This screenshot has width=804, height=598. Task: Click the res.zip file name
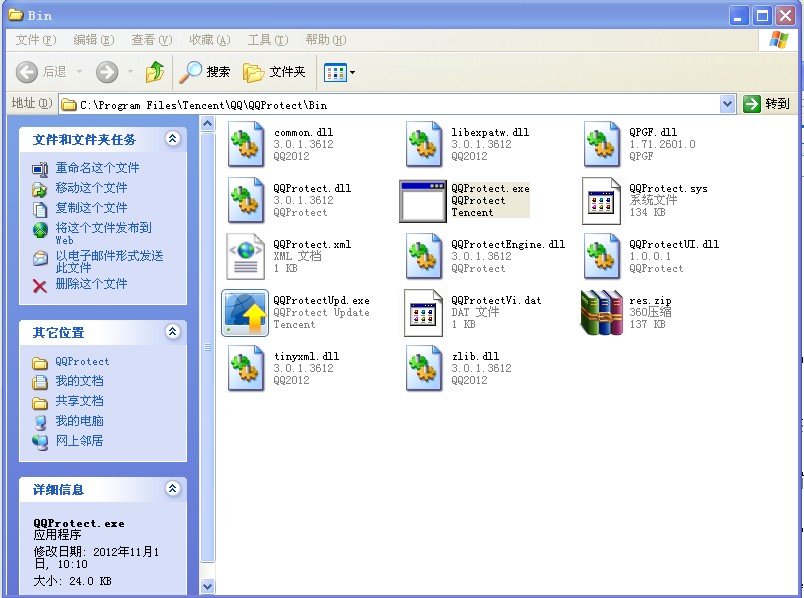point(650,301)
